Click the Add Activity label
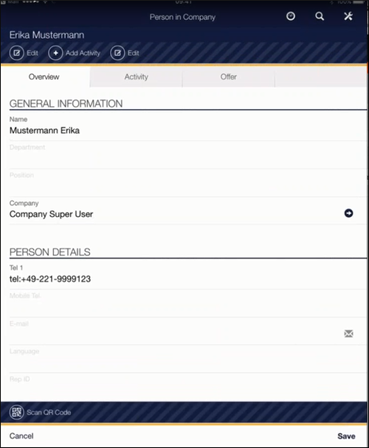The width and height of the screenshot is (369, 448). pyautogui.click(x=83, y=53)
